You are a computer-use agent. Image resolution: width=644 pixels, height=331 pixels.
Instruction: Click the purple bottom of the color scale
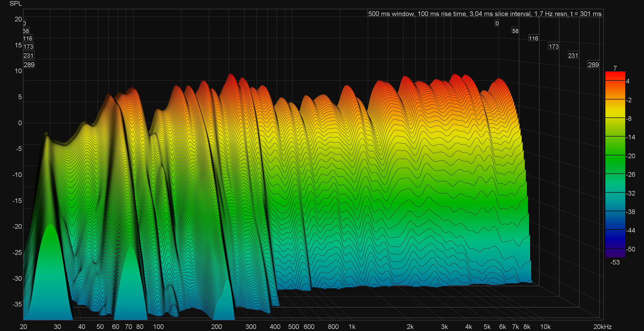(x=615, y=253)
